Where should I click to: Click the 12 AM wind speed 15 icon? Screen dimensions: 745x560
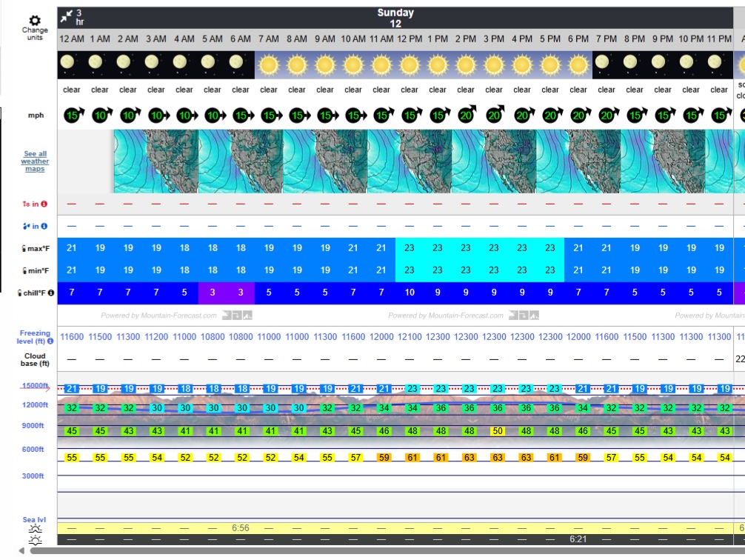(x=72, y=116)
